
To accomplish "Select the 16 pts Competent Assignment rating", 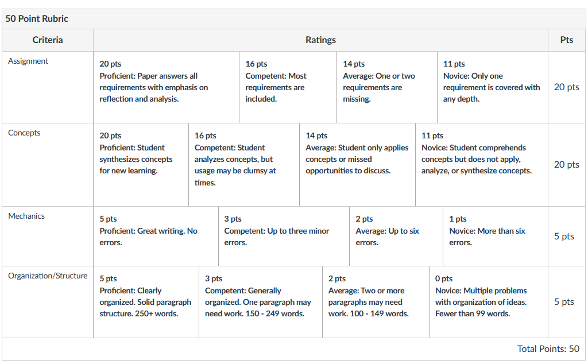I will (x=288, y=87).
